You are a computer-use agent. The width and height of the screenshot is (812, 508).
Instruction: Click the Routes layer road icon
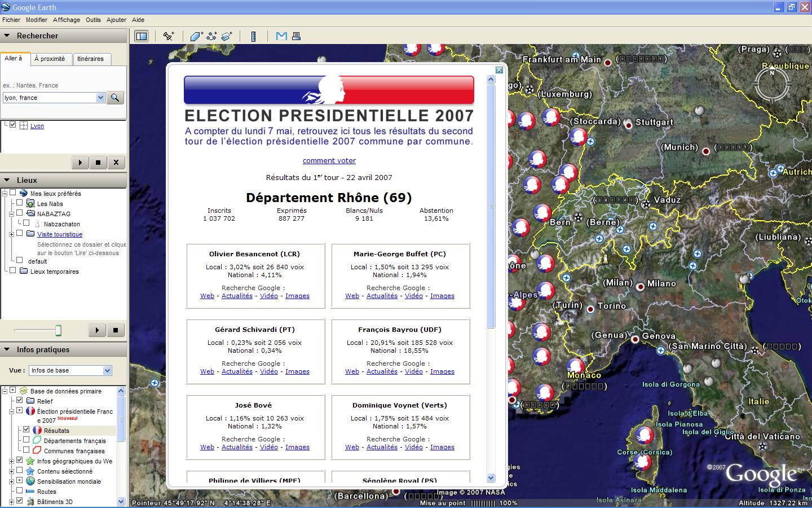(x=30, y=492)
